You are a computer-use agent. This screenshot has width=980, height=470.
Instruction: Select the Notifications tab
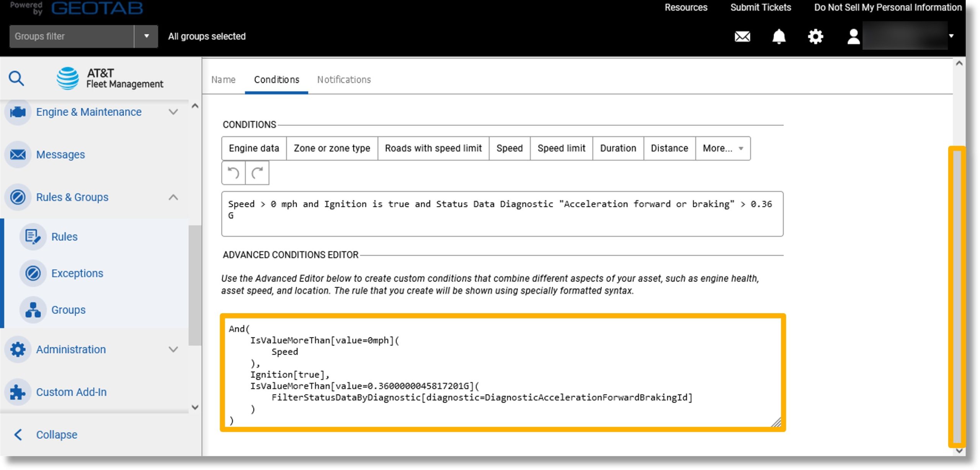coord(345,79)
